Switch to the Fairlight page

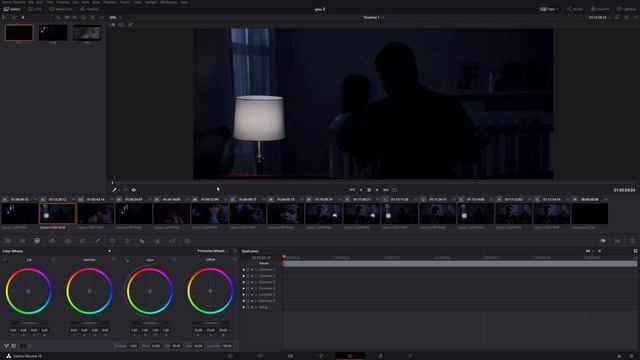coord(380,356)
